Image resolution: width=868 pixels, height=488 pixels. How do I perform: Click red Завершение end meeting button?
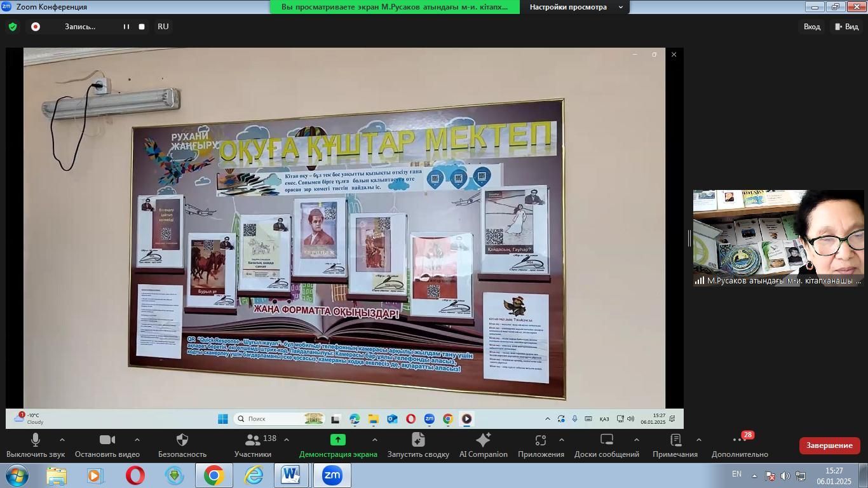click(829, 445)
